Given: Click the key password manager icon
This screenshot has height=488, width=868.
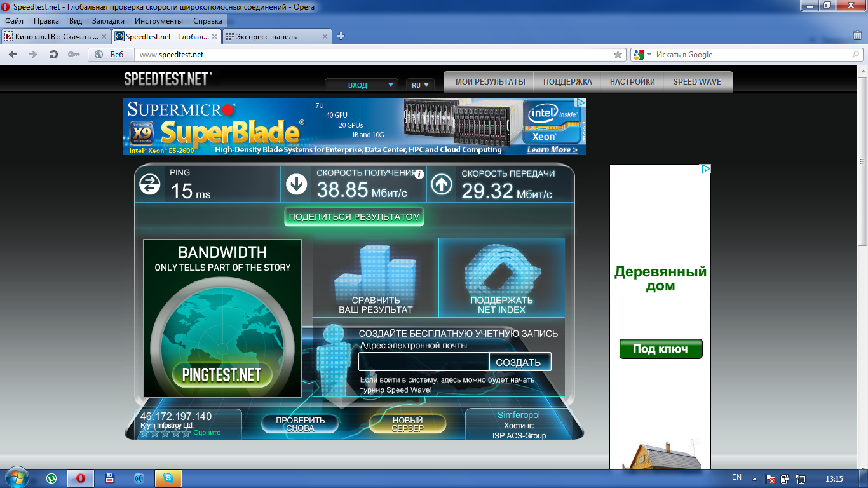Looking at the screenshot, I should [x=74, y=55].
